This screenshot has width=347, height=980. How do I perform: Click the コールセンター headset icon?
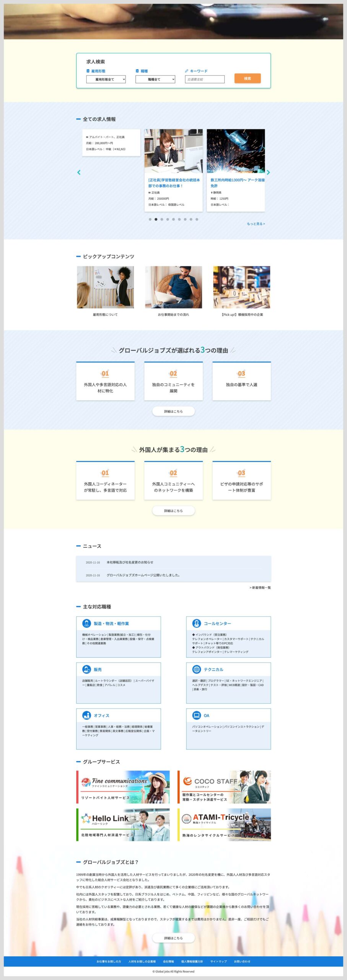click(x=196, y=623)
